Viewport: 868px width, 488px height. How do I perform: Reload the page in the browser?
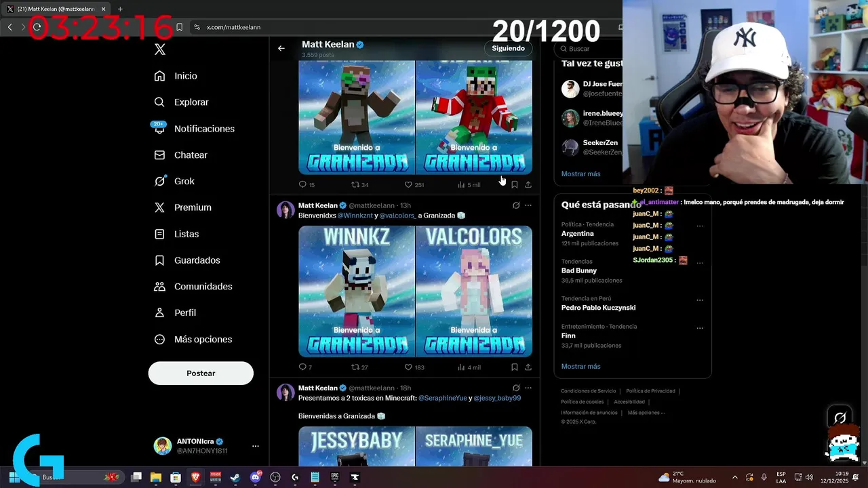tap(37, 27)
